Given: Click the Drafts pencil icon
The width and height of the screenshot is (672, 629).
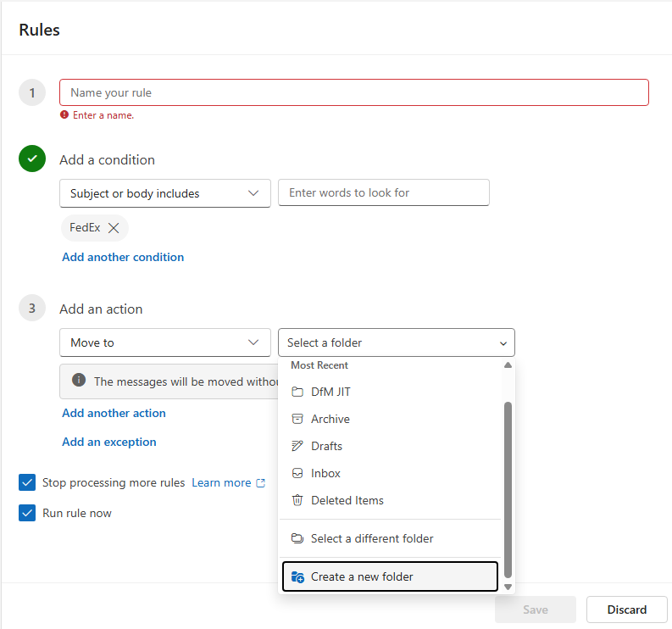Looking at the screenshot, I should [x=297, y=446].
